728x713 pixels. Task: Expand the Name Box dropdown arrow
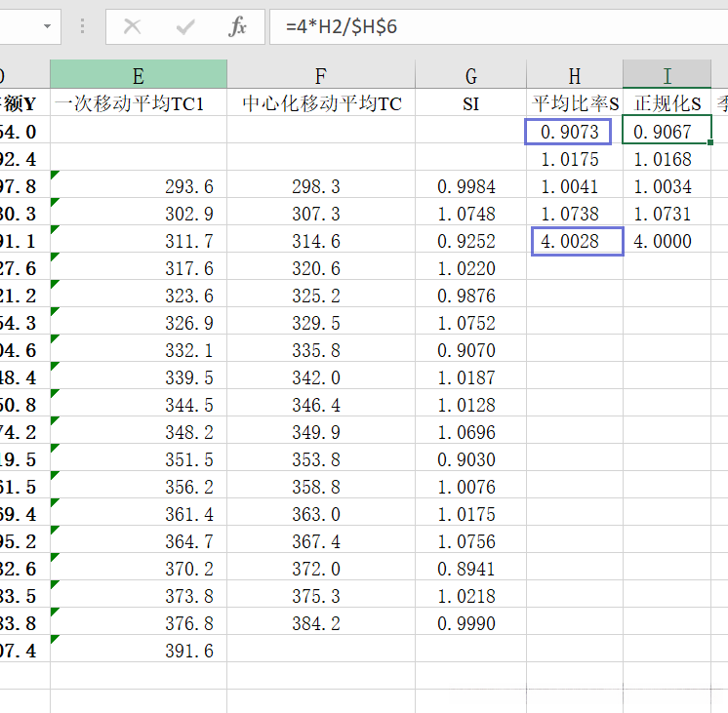47,26
